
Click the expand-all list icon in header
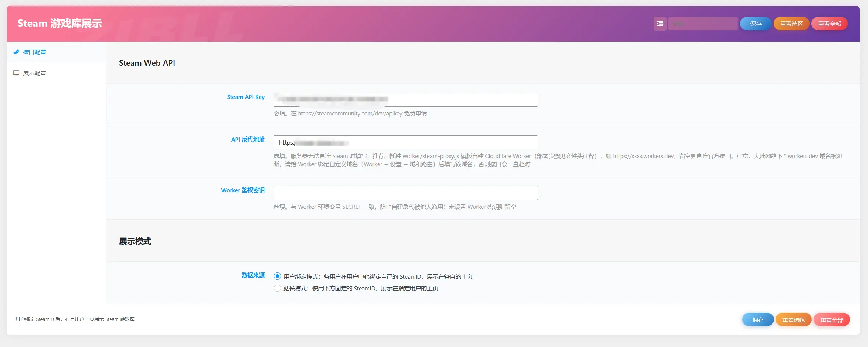(660, 24)
